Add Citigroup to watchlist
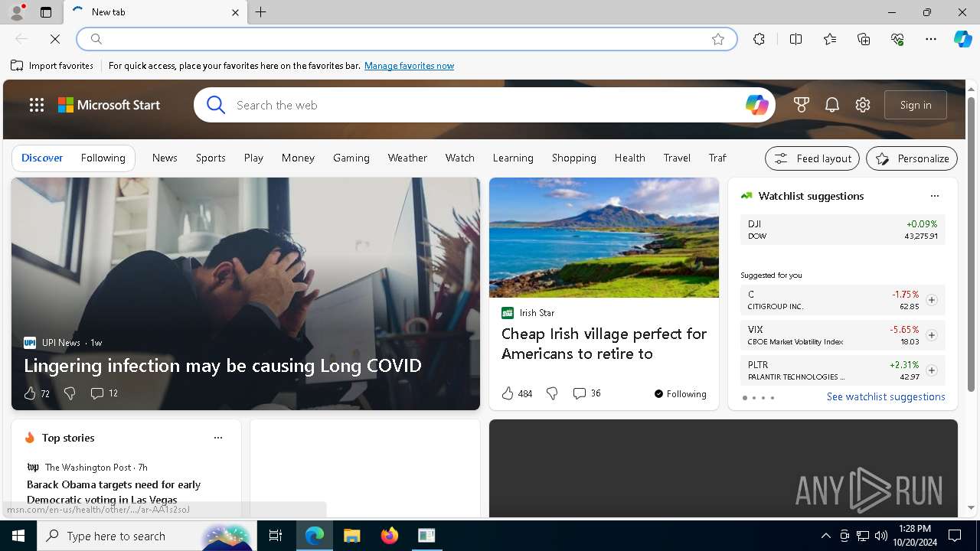 click(x=932, y=300)
